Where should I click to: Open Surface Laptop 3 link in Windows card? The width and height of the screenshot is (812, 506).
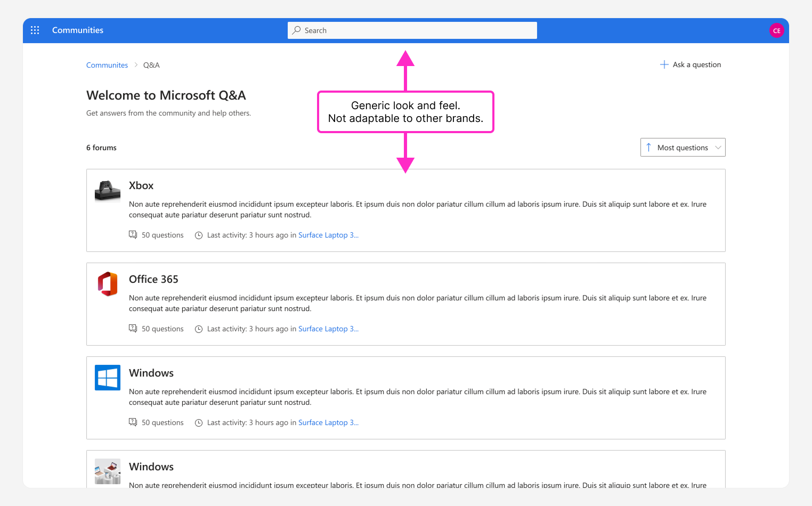pos(328,422)
